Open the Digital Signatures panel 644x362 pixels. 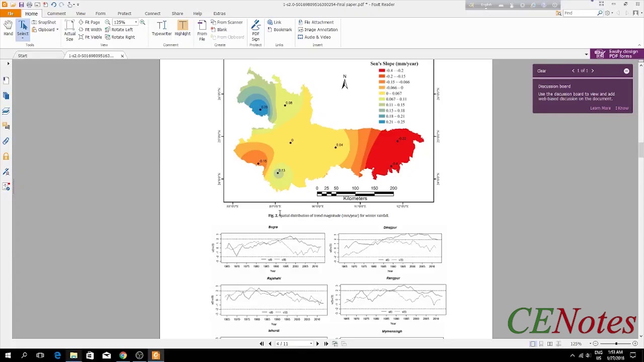click(6, 172)
